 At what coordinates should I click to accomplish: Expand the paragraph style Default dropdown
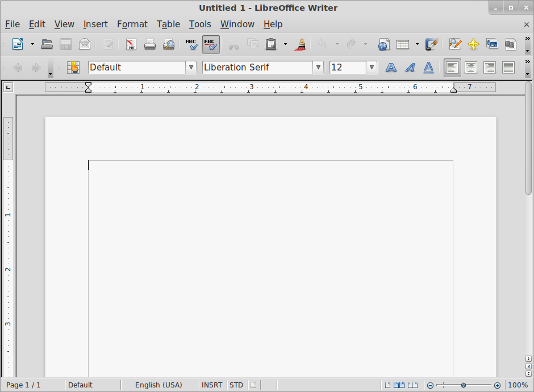pyautogui.click(x=191, y=68)
